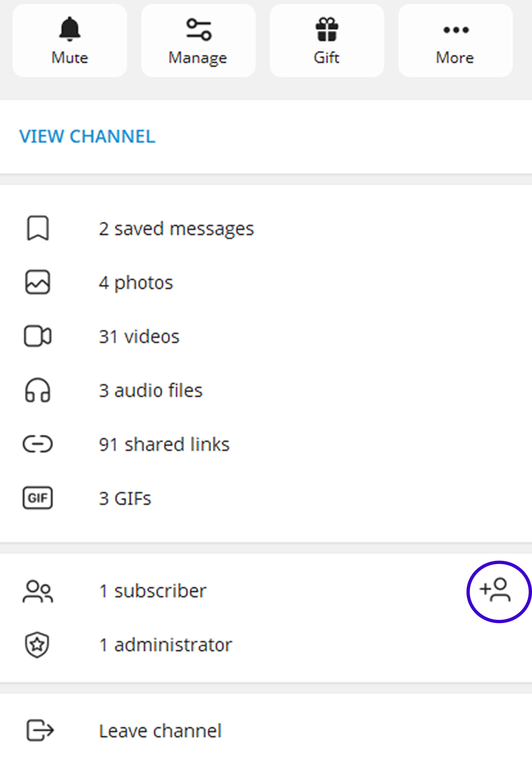Click the headphones icon
Viewport: 532px width, 759px height.
pos(38,390)
